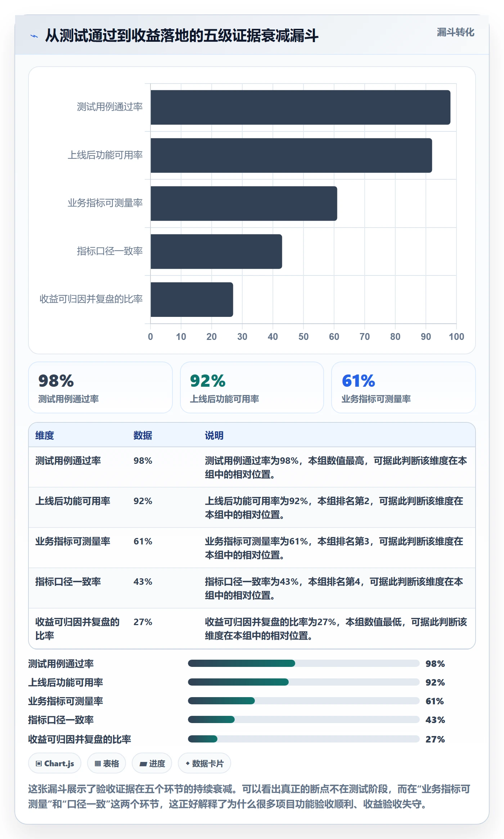Click description text saying 本组数值最高

tap(336, 461)
